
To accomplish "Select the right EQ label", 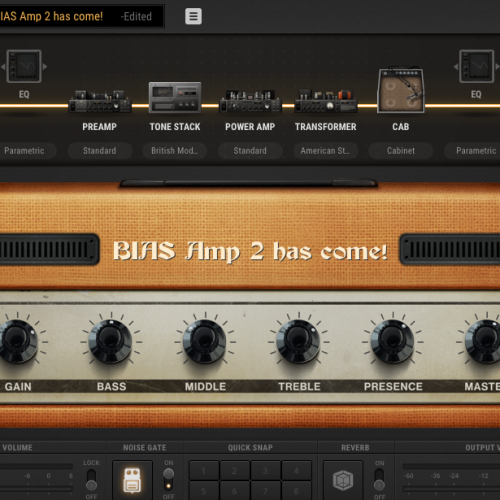I will pyautogui.click(x=476, y=94).
